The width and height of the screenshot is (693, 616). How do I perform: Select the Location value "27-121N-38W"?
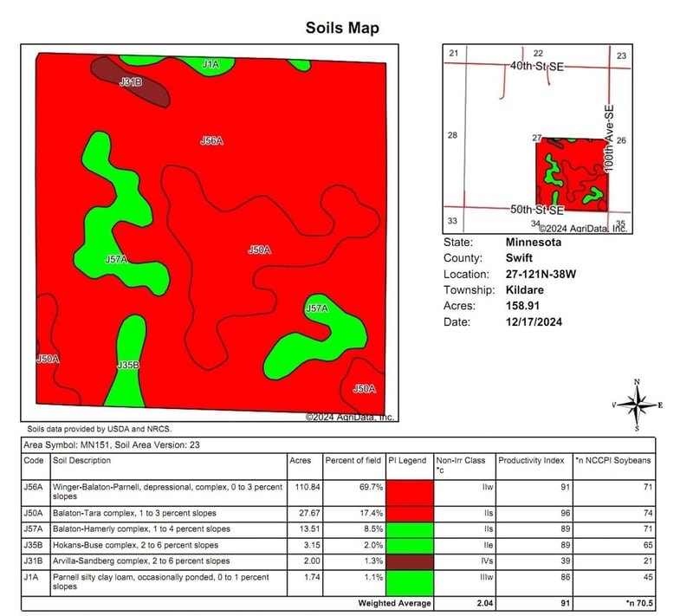pyautogui.click(x=541, y=274)
